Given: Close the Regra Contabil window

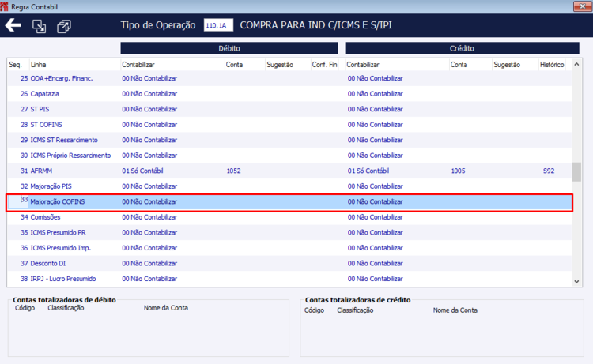Looking at the screenshot, I should 582,6.
